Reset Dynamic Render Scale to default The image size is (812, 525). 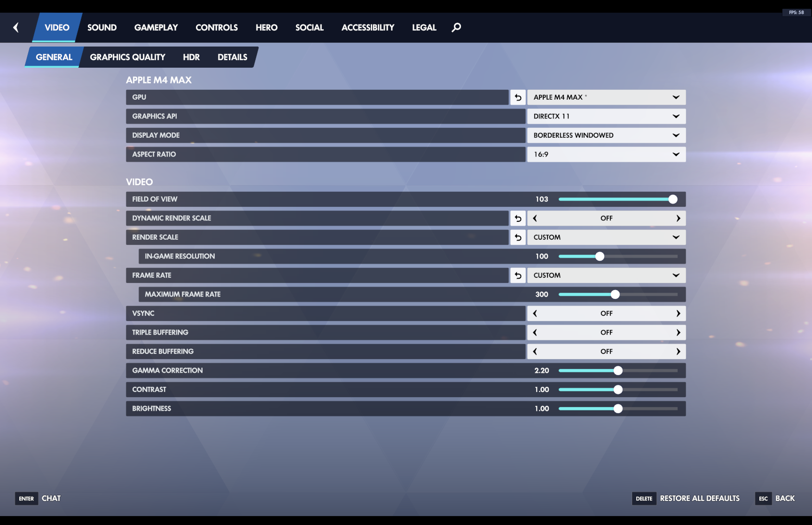point(518,218)
